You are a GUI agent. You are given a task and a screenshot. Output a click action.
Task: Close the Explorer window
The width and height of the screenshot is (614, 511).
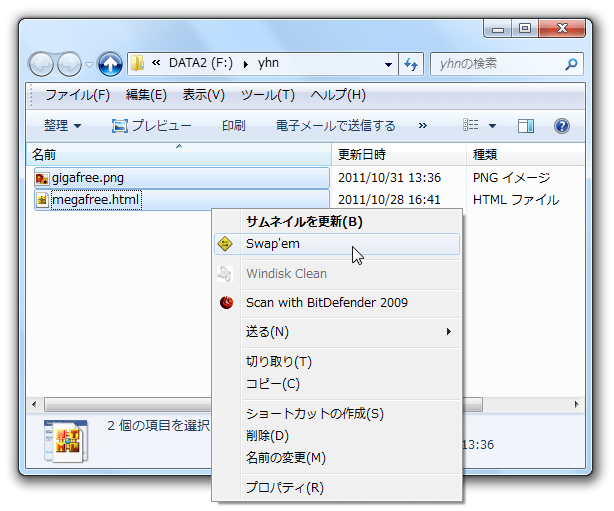point(562,29)
